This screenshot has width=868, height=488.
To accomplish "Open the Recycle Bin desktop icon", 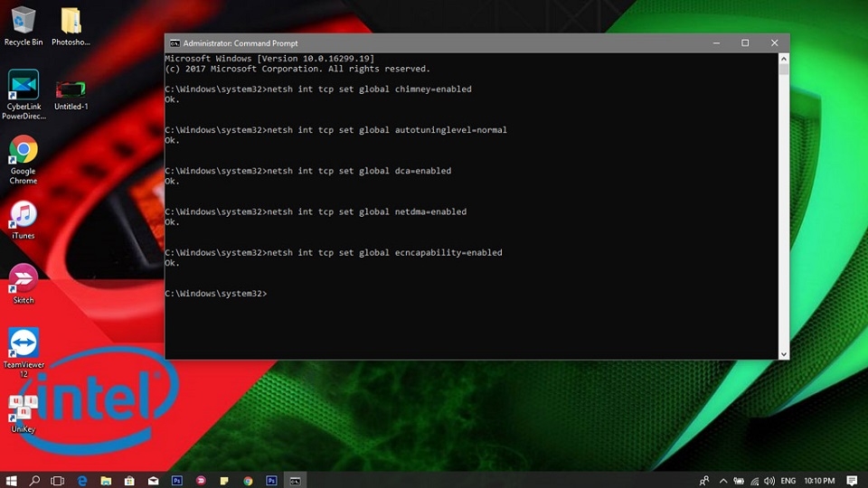I will [24, 26].
